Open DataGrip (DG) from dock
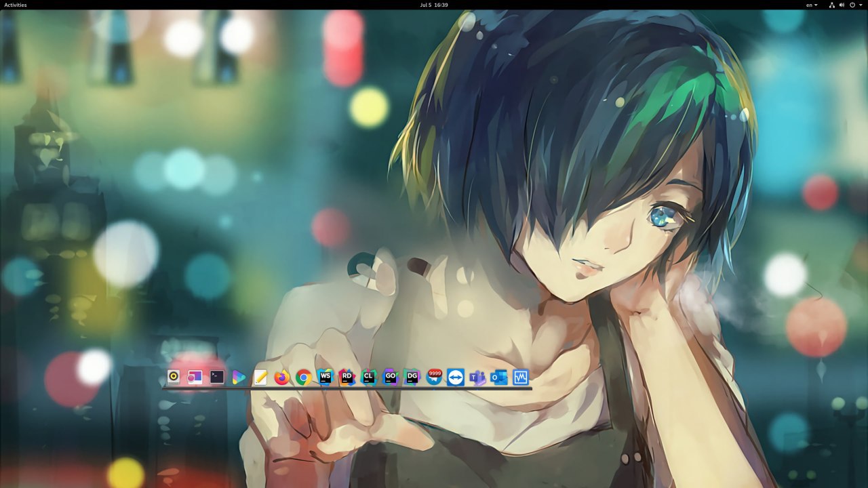The image size is (868, 488). click(x=412, y=377)
